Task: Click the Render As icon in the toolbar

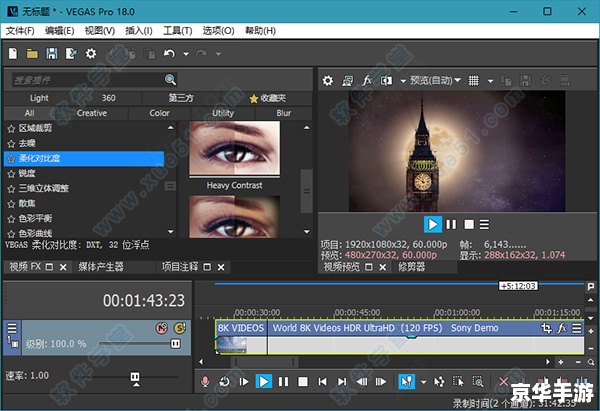Action: click(71, 54)
